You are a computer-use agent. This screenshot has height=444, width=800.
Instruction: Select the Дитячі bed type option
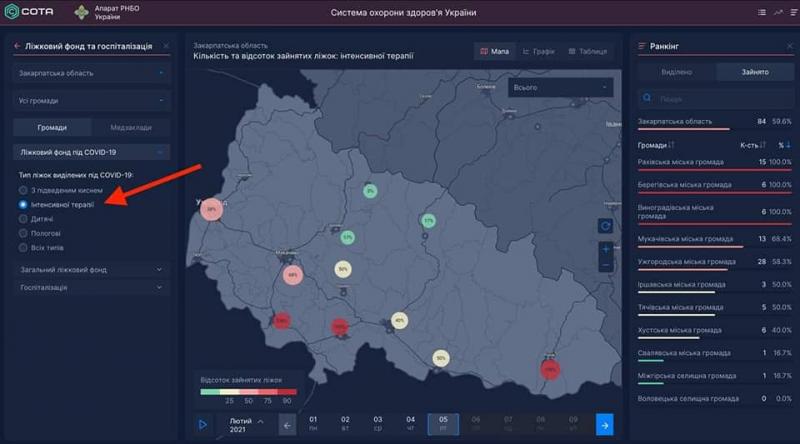click(24, 218)
